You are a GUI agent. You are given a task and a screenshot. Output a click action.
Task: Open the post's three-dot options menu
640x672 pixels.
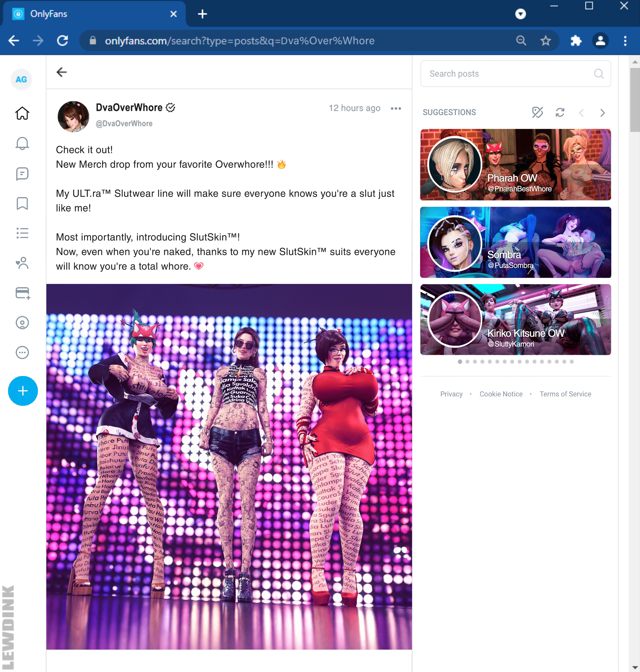pos(396,109)
